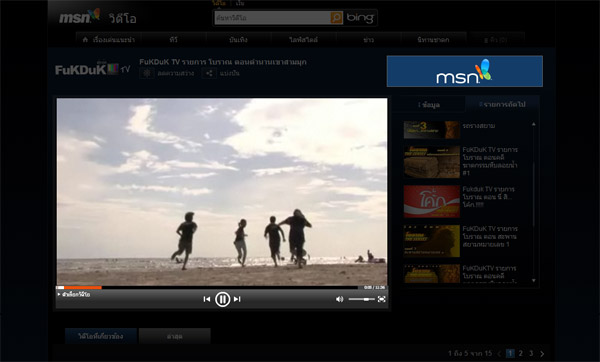Open the playlist thumbnail for episode #1
The height and width of the screenshot is (362, 600).
point(432,161)
